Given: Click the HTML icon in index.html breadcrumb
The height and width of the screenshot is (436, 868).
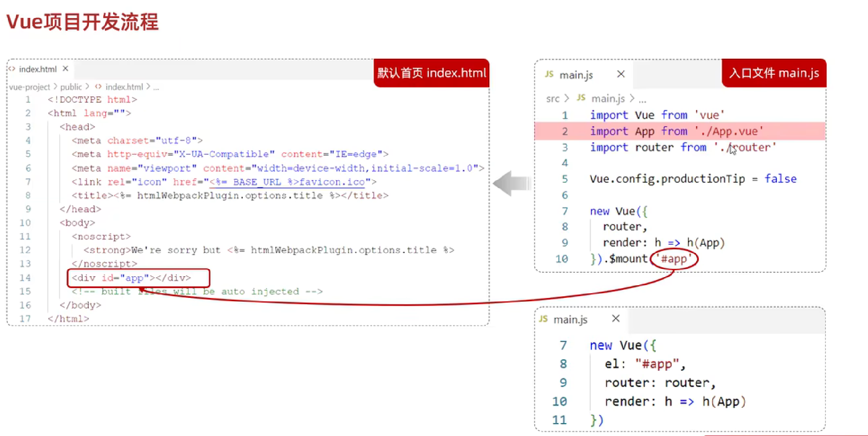Looking at the screenshot, I should [98, 87].
